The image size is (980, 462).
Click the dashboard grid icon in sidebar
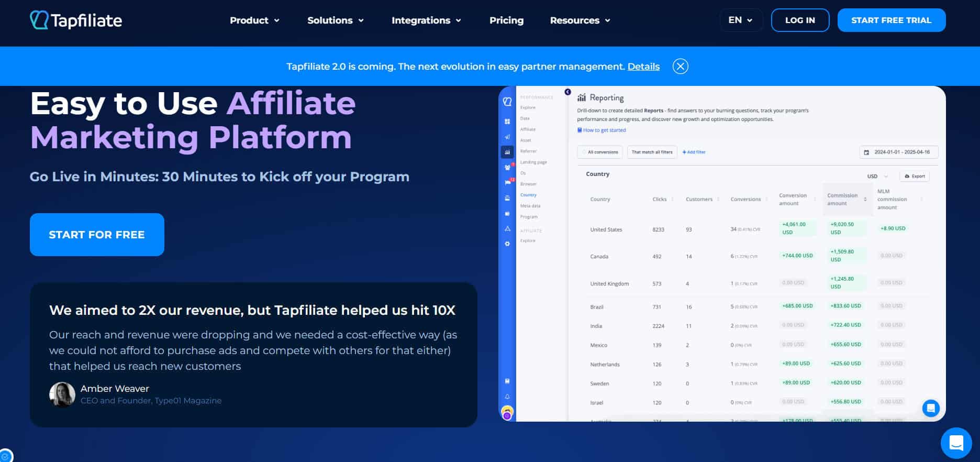507,122
